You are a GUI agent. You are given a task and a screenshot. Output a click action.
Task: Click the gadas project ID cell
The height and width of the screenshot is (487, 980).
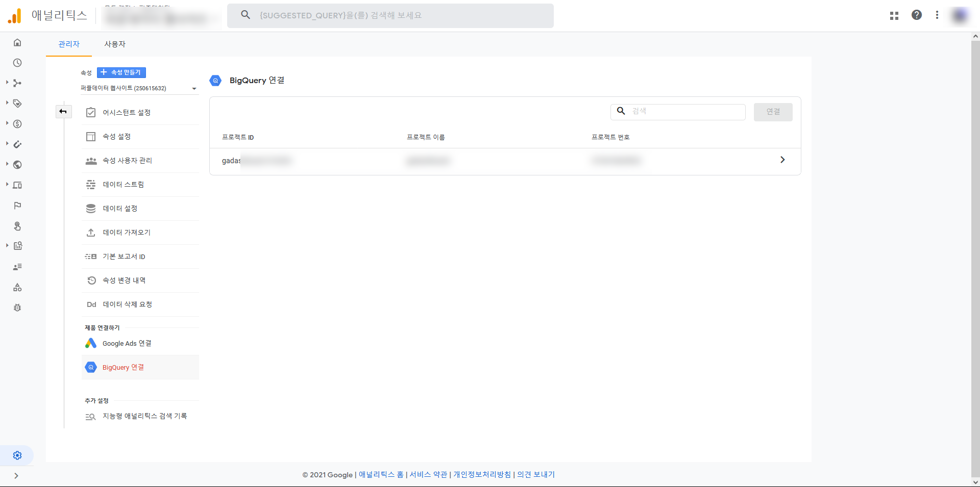[256, 161]
